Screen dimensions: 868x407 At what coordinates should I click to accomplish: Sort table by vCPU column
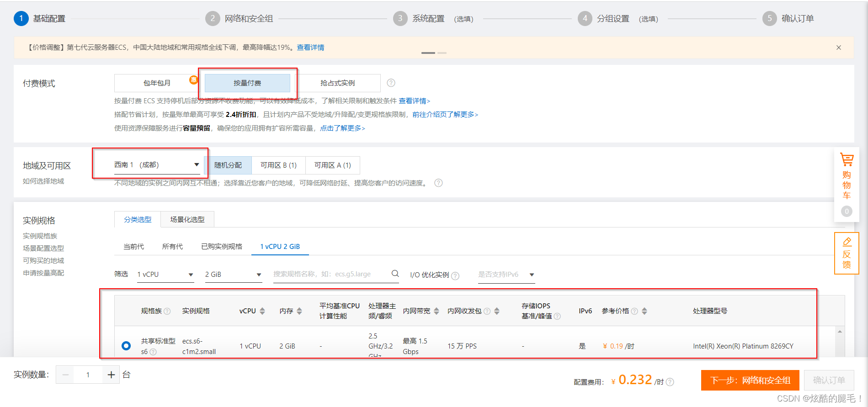[262, 311]
